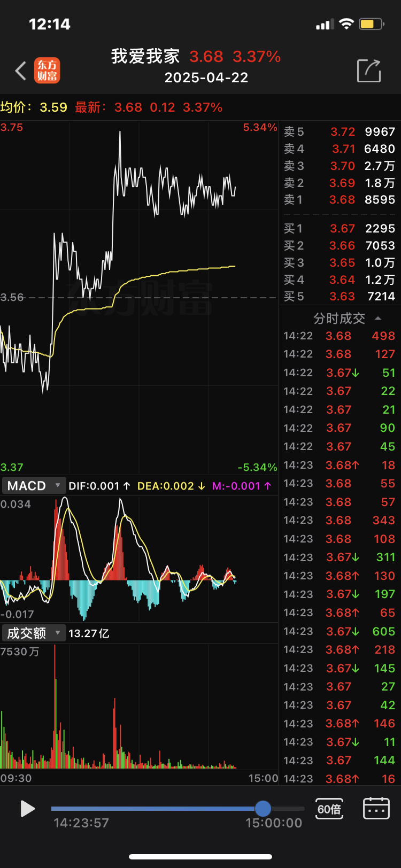Tap the trade row with volume 343
The height and width of the screenshot is (868, 401).
click(340, 520)
